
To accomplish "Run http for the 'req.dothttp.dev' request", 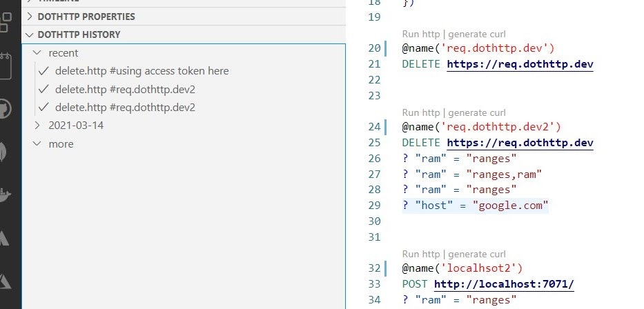I will pyautogui.click(x=420, y=34).
